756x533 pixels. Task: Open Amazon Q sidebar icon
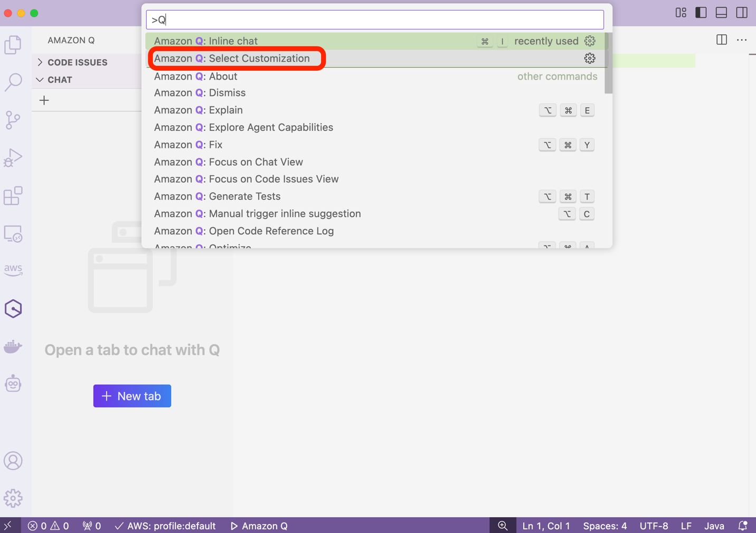coord(13,309)
